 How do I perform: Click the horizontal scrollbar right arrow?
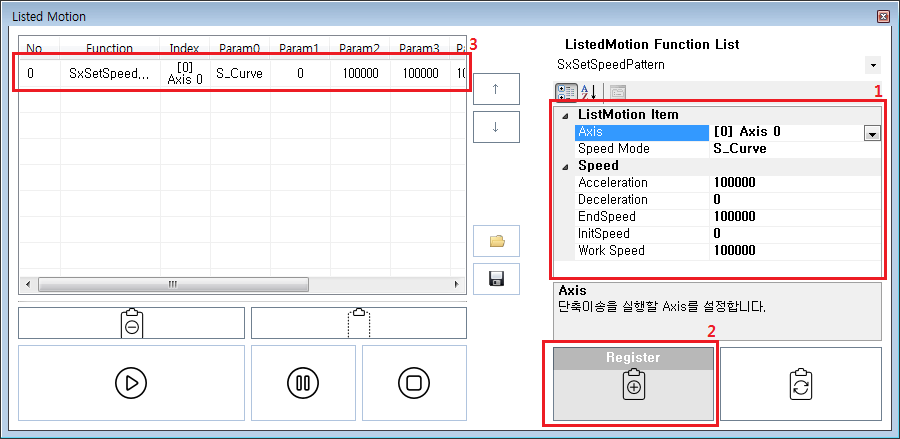pyautogui.click(x=459, y=284)
